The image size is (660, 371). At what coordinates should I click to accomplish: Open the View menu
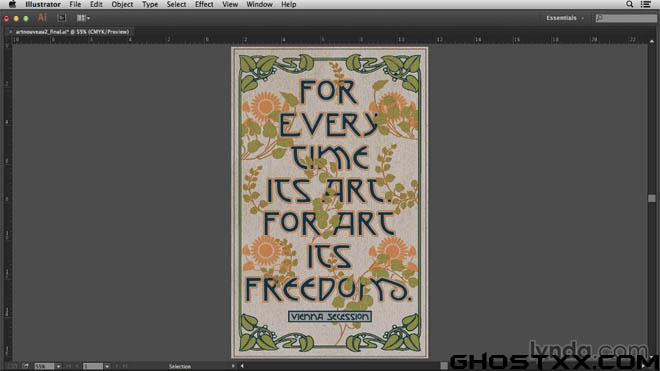coord(230,4)
